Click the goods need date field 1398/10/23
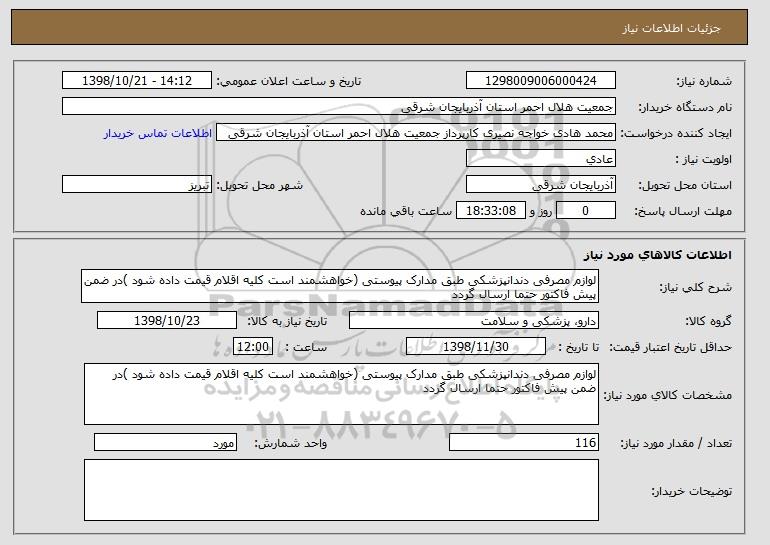 167,321
